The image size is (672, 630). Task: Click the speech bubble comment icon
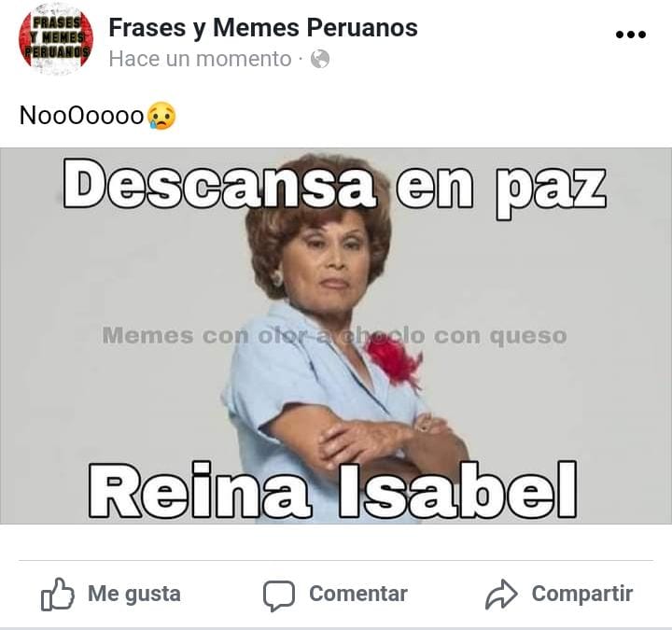tap(279, 595)
